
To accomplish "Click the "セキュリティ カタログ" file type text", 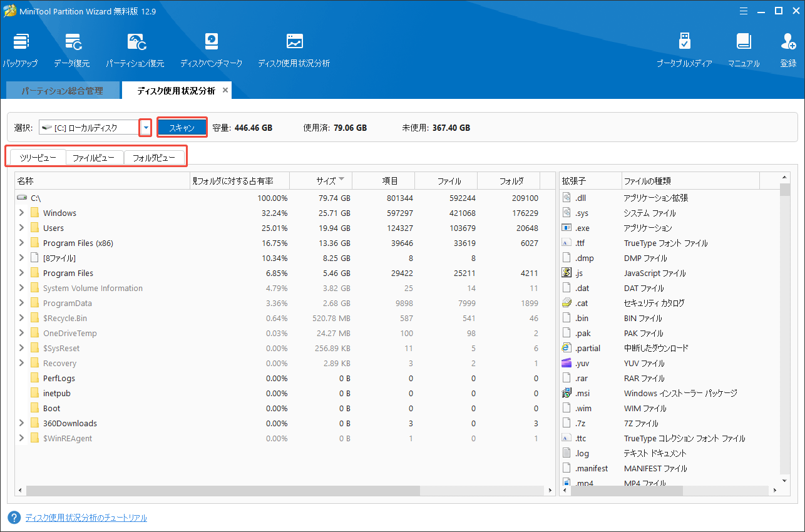I will [654, 303].
